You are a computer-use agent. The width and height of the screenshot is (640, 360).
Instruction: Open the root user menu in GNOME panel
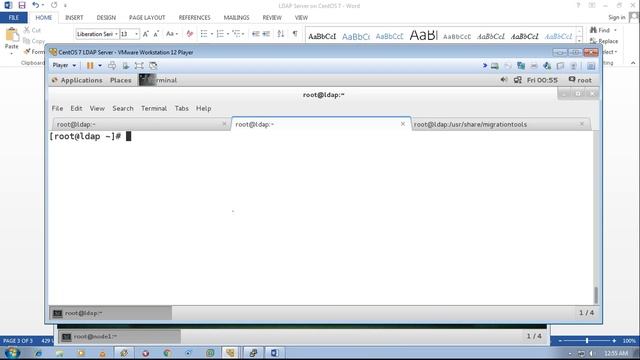coord(580,80)
